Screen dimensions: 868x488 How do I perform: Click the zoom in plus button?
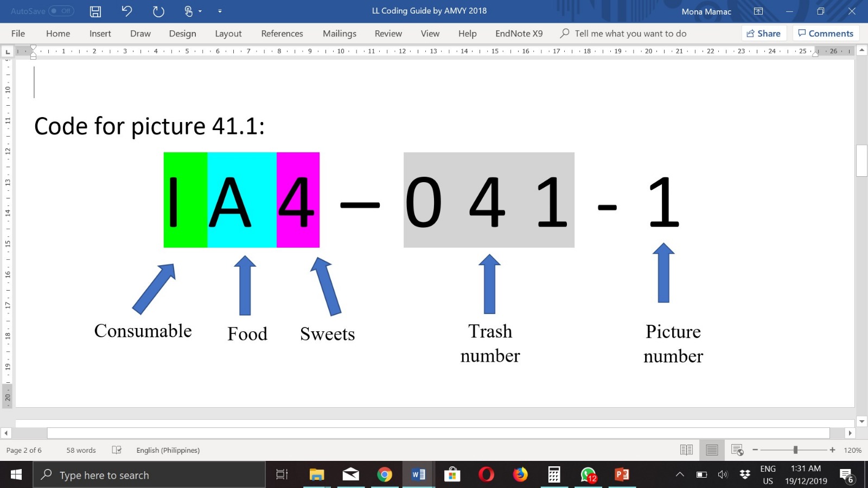point(832,450)
